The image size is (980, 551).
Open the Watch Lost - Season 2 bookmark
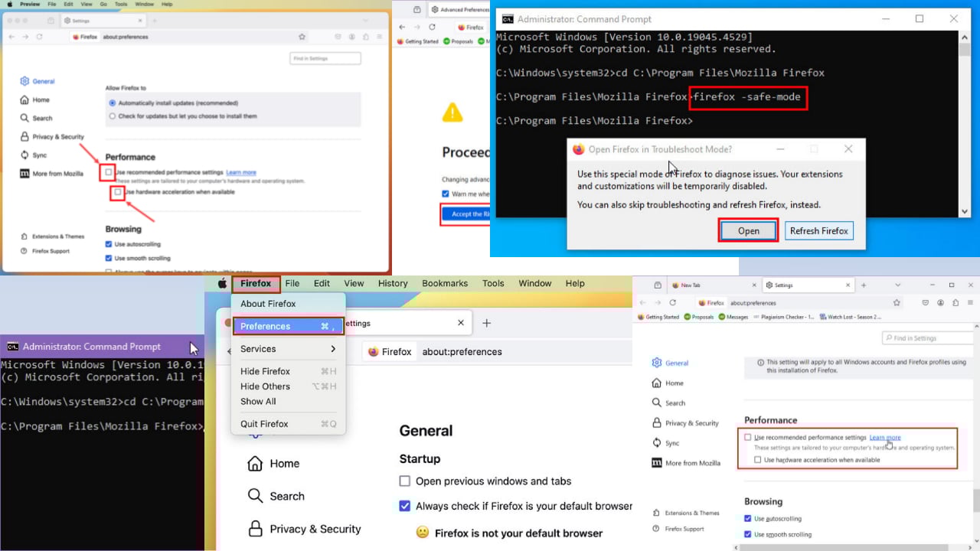850,317
